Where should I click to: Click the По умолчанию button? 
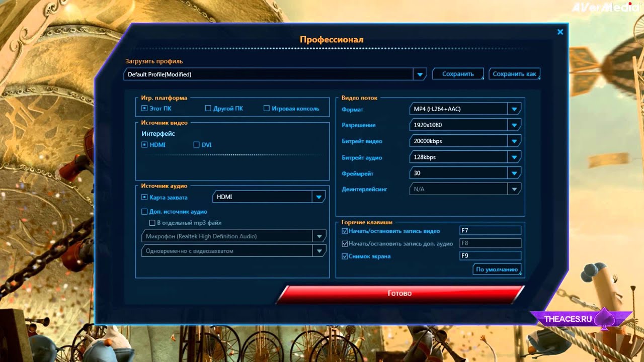(497, 269)
